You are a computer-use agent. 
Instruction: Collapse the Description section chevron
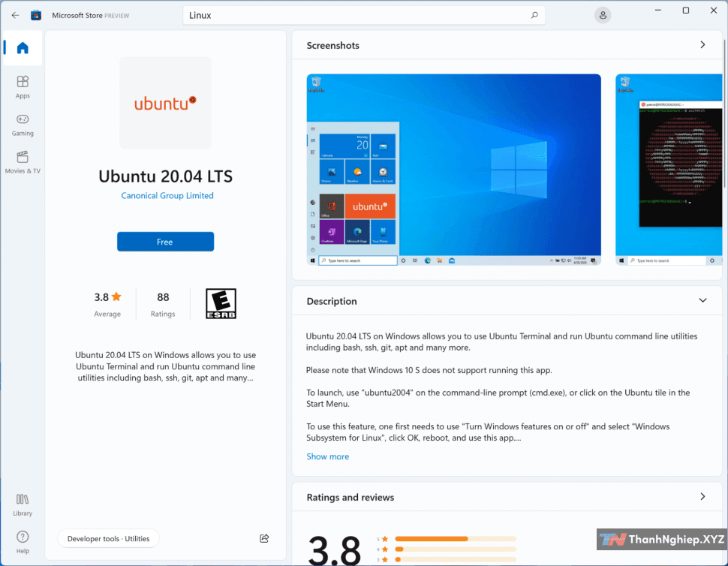click(x=702, y=300)
